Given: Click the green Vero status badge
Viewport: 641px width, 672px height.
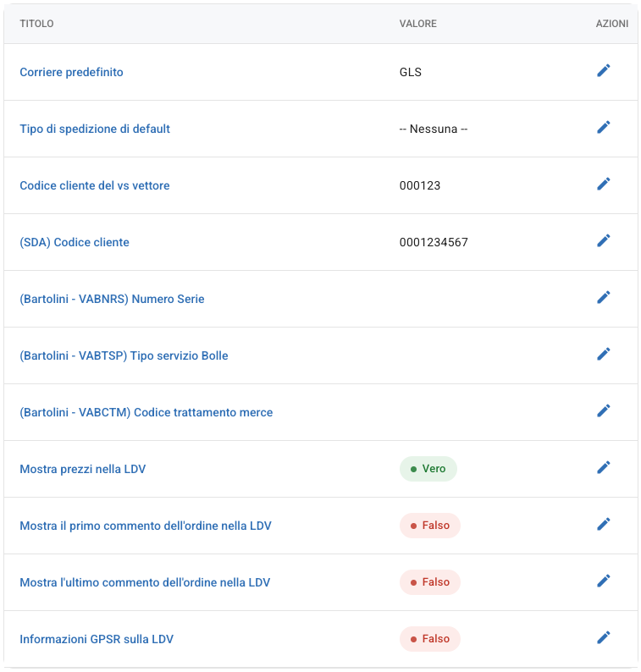Looking at the screenshot, I should pyautogui.click(x=428, y=469).
